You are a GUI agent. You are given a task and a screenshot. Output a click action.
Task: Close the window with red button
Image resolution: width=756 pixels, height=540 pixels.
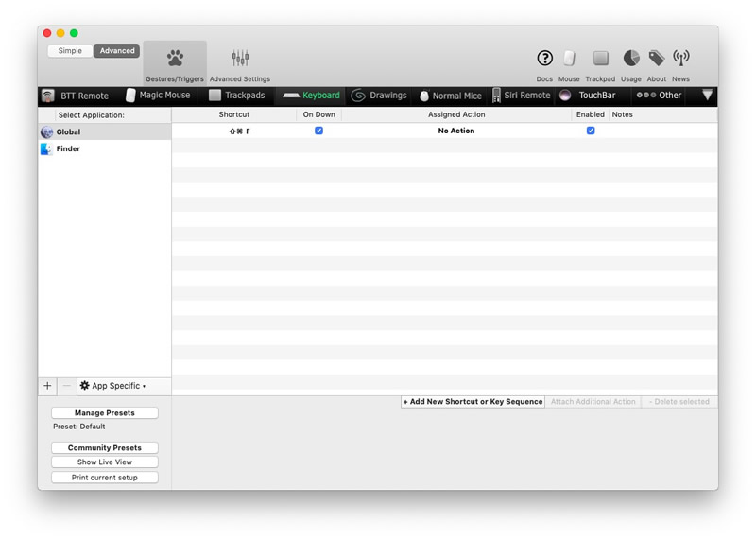point(47,33)
